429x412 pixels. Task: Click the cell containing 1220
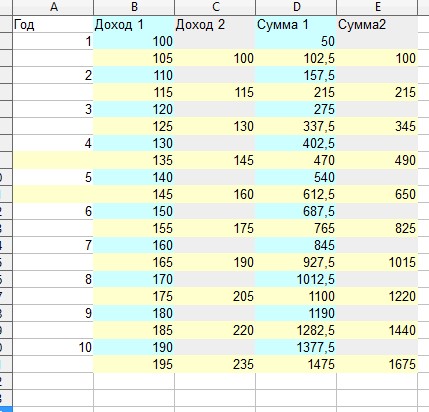tap(377, 296)
